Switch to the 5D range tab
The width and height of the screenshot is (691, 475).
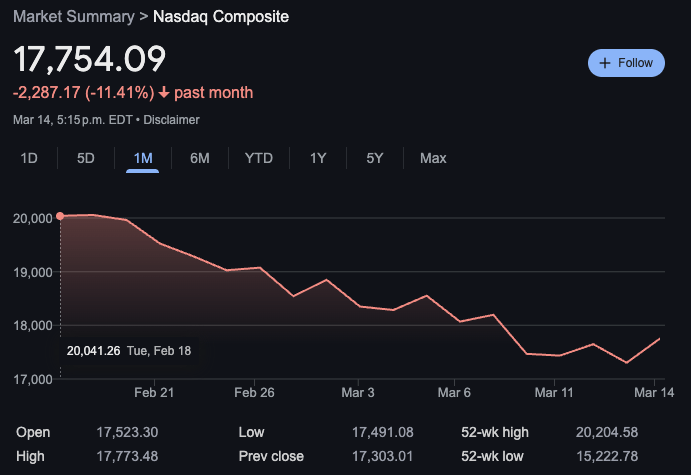coord(85,158)
